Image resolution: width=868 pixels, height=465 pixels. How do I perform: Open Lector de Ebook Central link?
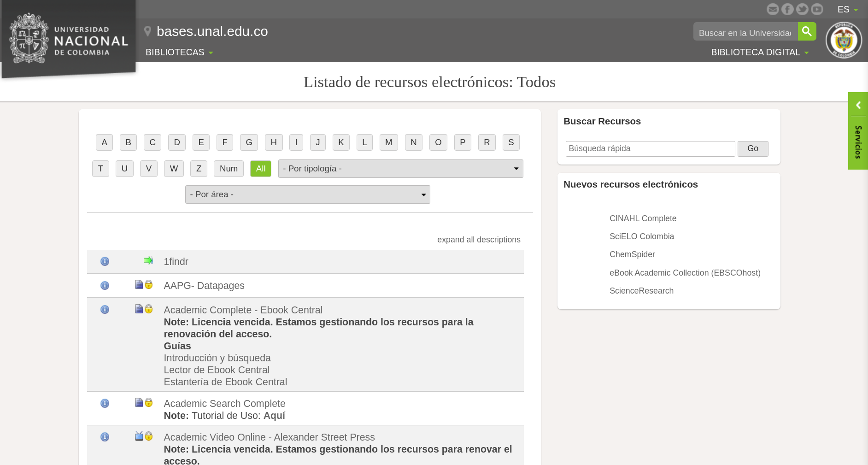(x=217, y=370)
